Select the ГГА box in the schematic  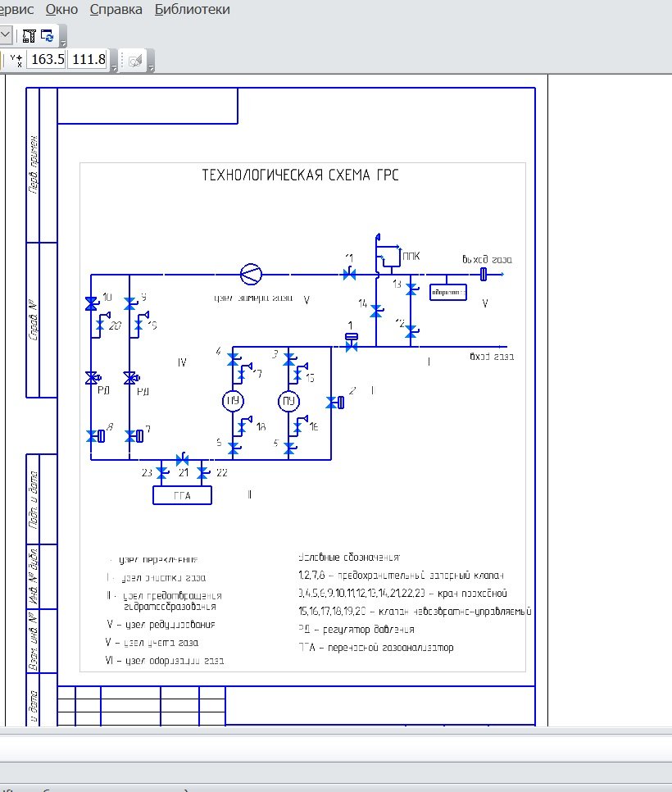coord(182,495)
